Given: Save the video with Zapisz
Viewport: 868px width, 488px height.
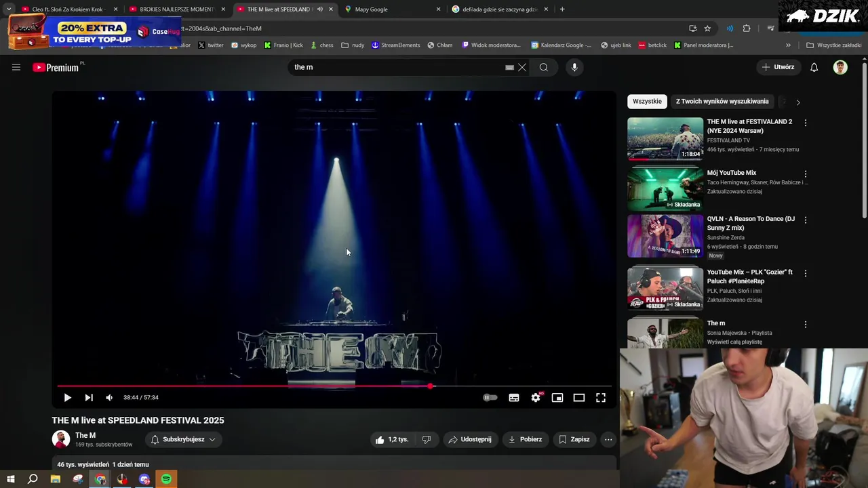Looking at the screenshot, I should [x=574, y=439].
